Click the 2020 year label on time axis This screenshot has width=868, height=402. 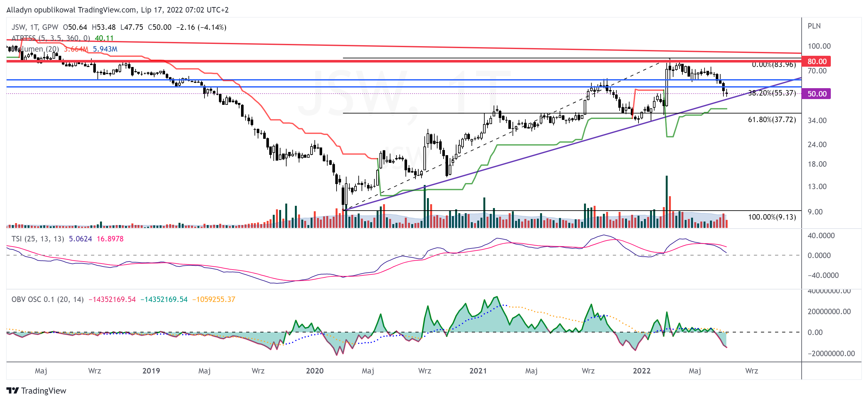[x=314, y=371]
